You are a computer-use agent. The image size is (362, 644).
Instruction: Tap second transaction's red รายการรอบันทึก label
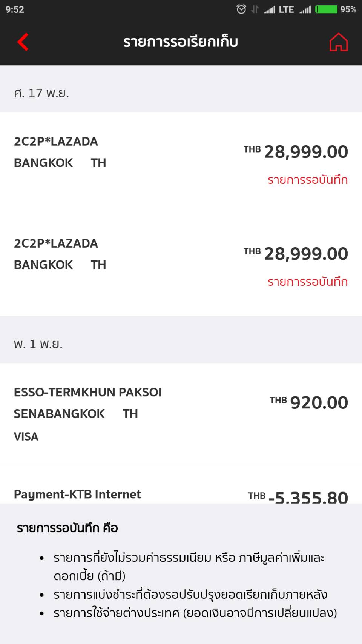[308, 282]
